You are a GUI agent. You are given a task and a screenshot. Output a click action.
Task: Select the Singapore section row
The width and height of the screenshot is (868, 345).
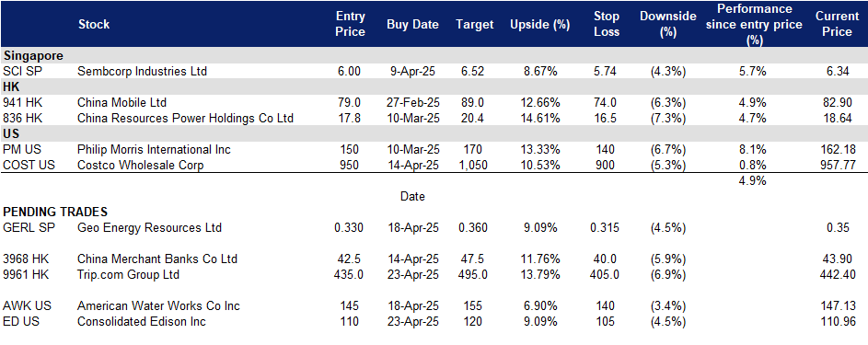[434, 56]
